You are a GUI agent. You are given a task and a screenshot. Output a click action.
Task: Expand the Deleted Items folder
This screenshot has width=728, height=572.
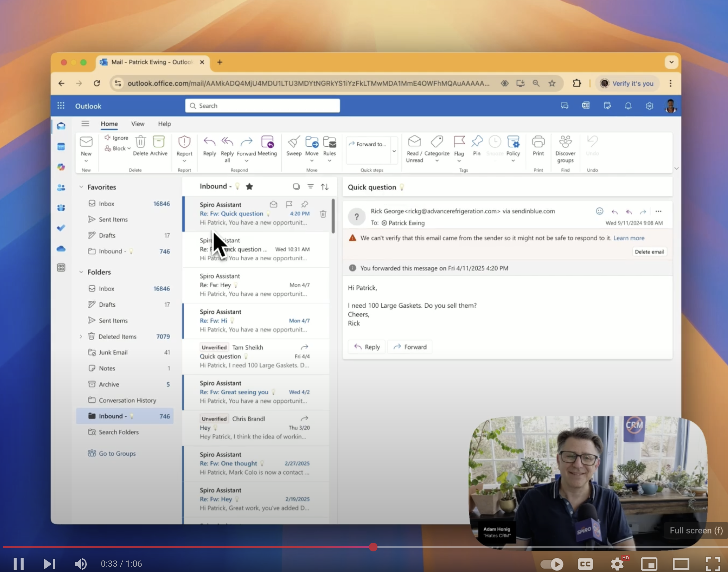[x=81, y=336]
